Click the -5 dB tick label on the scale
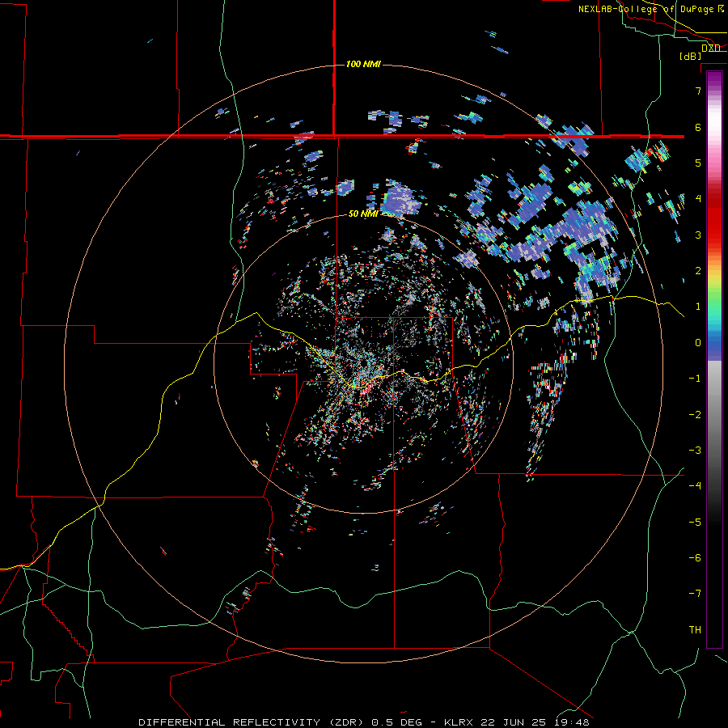Screen dimensions: 728x728 695,523
